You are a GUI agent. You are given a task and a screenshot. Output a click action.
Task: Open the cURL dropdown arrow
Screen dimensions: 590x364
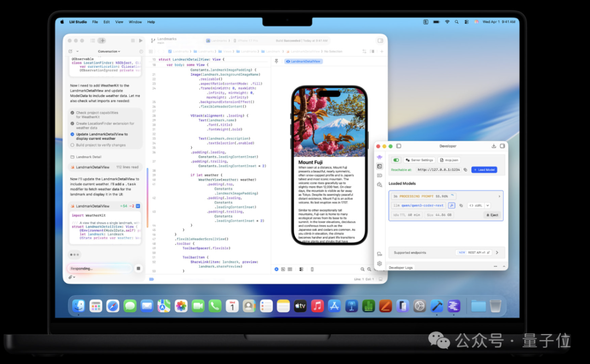pos(488,206)
